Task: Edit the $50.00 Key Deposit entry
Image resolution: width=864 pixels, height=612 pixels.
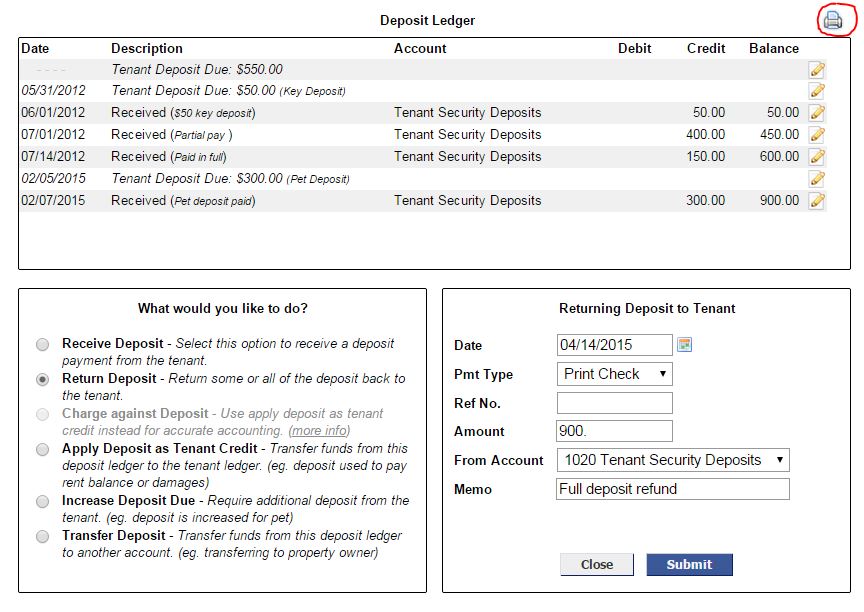Action: point(817,90)
